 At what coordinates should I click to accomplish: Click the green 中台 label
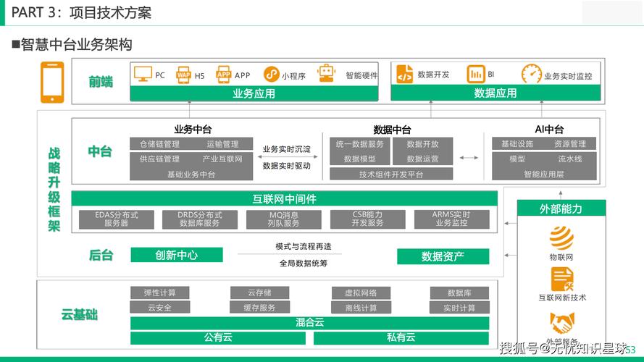point(100,151)
